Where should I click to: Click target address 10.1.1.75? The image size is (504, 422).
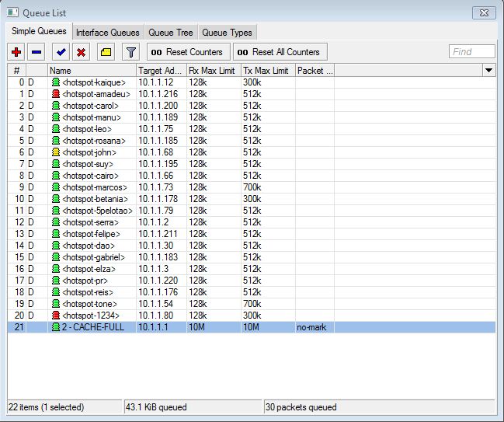coord(156,129)
